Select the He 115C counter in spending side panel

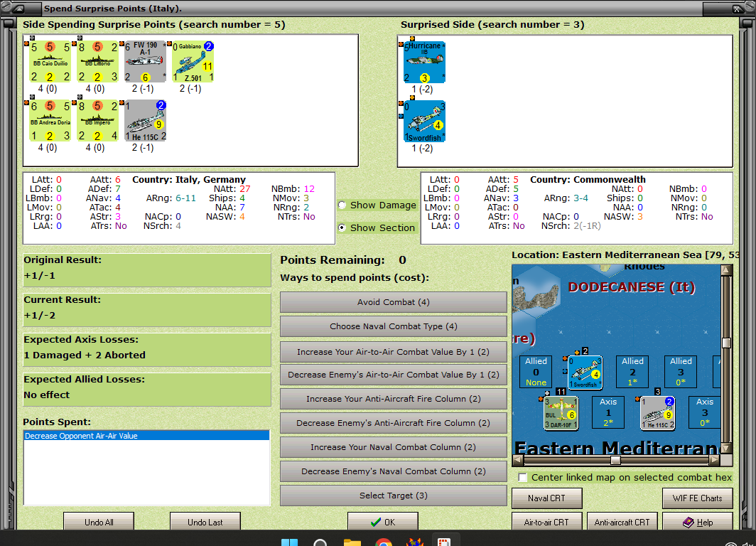145,121
